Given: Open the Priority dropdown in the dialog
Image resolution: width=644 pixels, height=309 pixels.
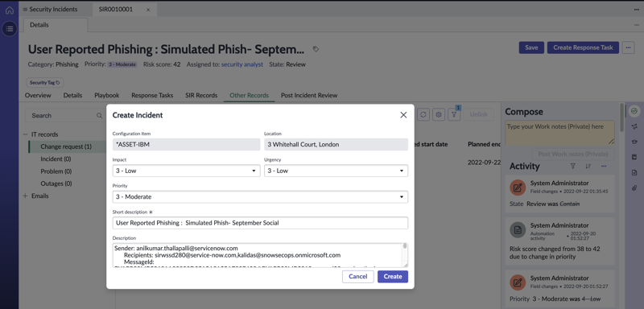Looking at the screenshot, I should [x=260, y=197].
